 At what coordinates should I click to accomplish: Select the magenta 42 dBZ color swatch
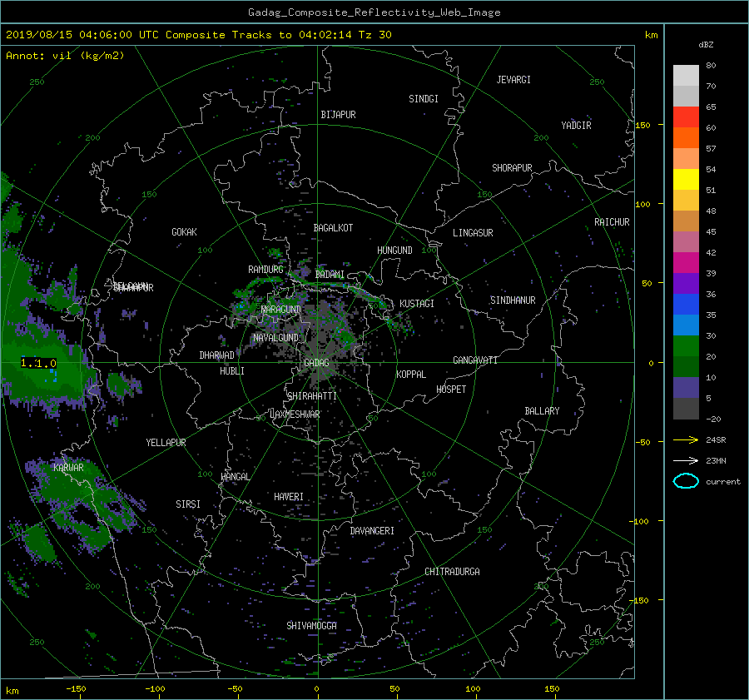coord(686,262)
